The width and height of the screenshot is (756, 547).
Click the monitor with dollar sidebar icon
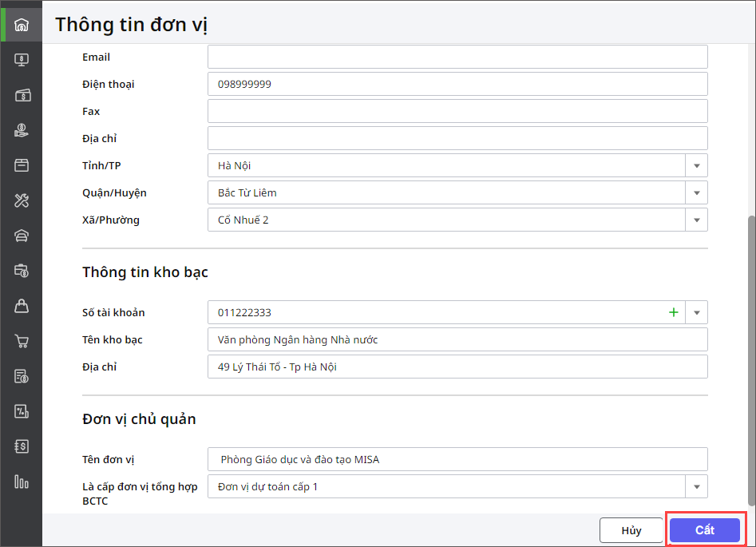click(22, 60)
